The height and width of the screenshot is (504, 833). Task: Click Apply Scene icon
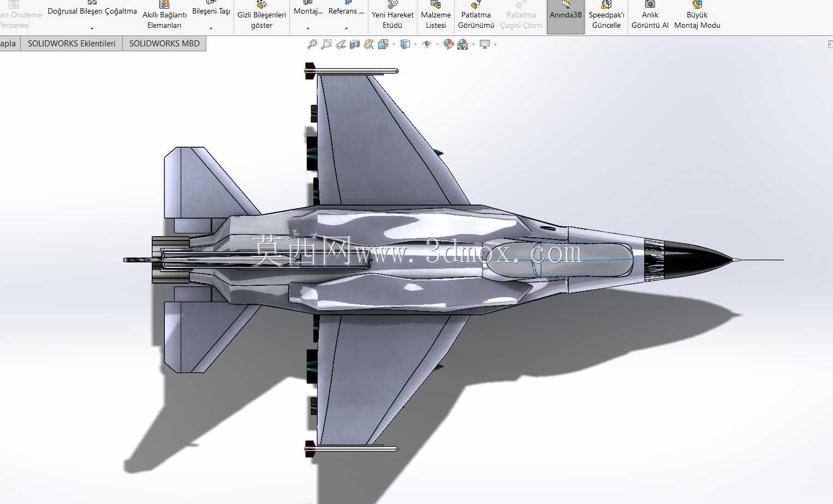pyautogui.click(x=463, y=44)
